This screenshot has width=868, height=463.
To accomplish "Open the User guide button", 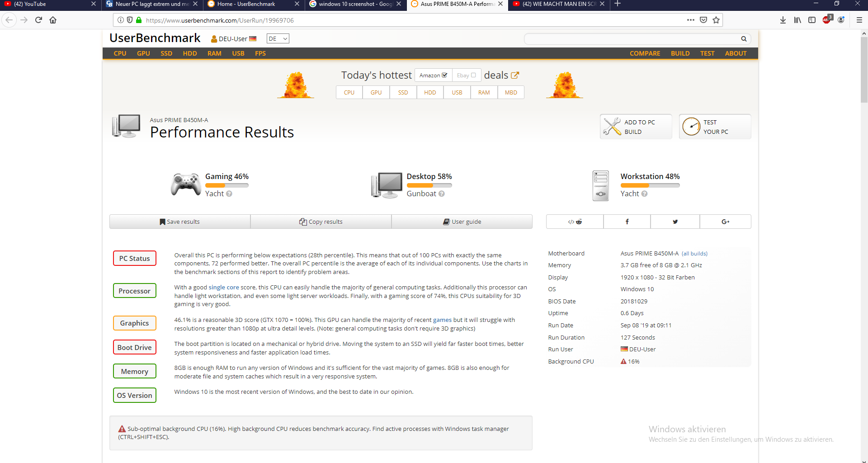I will click(462, 222).
